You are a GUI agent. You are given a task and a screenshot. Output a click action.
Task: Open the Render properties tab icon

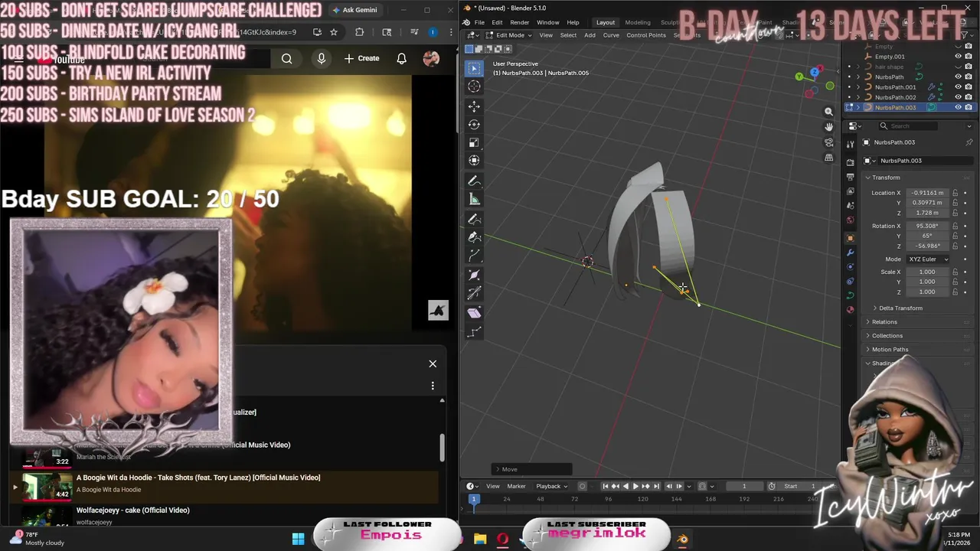850,162
